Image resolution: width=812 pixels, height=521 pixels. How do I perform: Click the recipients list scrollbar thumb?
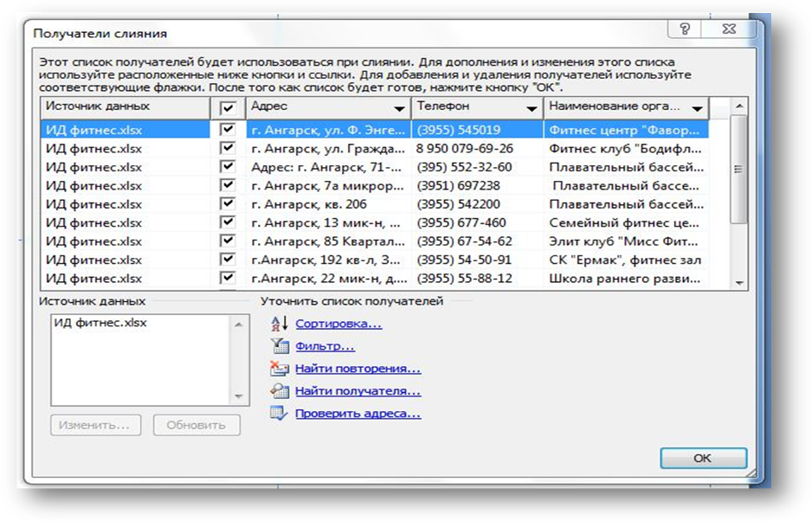click(738, 170)
